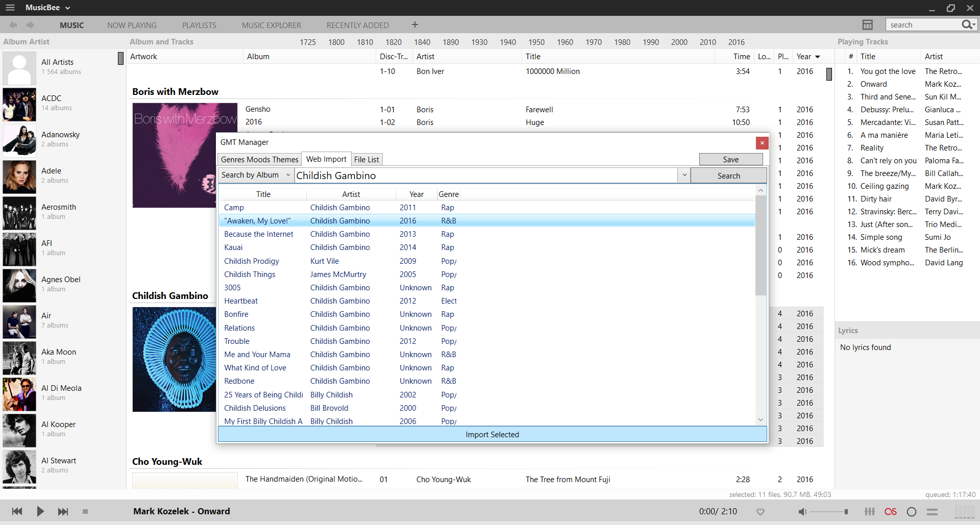Click the Childish Gambino album artwork
This screenshot has height=525, width=980.
tap(174, 359)
